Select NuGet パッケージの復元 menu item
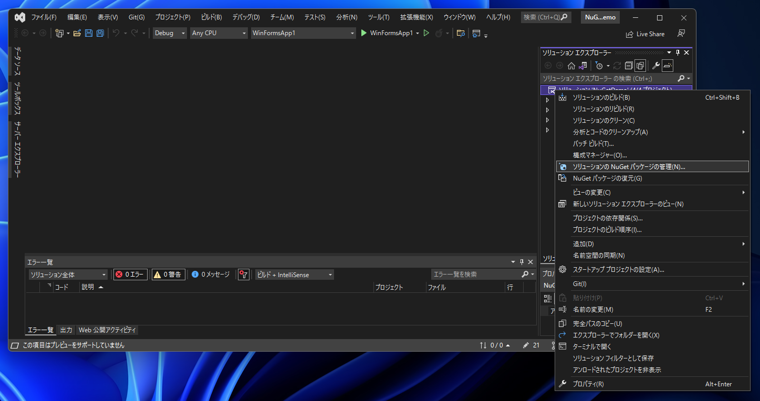The width and height of the screenshot is (760, 401). pos(652,178)
